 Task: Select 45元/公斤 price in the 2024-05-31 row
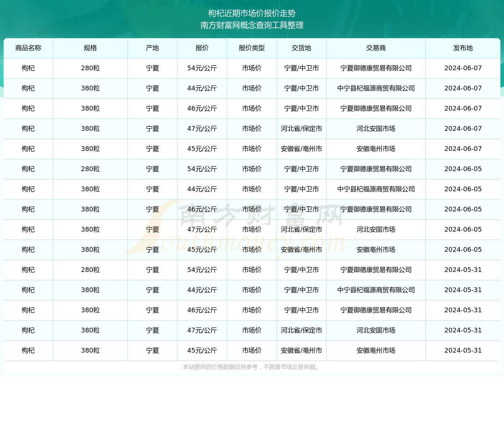click(x=202, y=350)
